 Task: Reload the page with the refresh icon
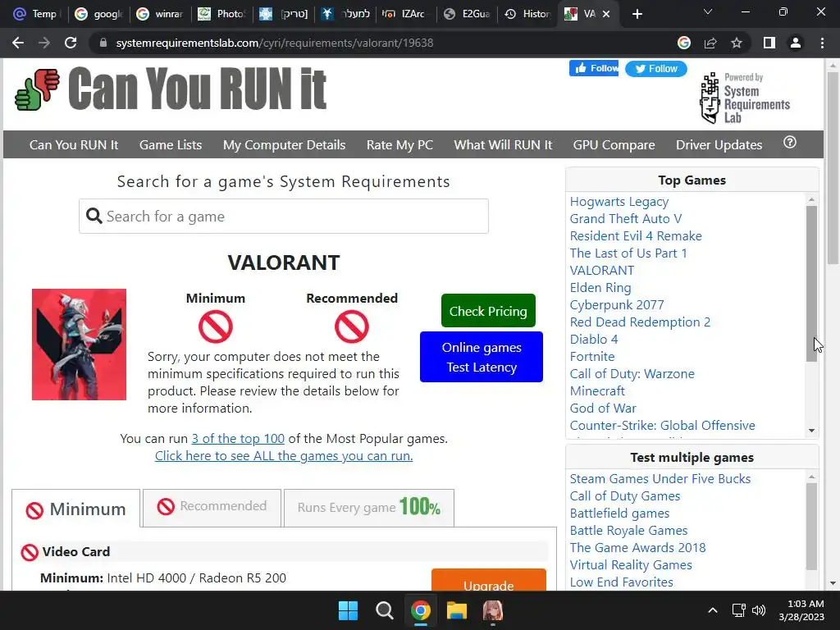(x=71, y=43)
